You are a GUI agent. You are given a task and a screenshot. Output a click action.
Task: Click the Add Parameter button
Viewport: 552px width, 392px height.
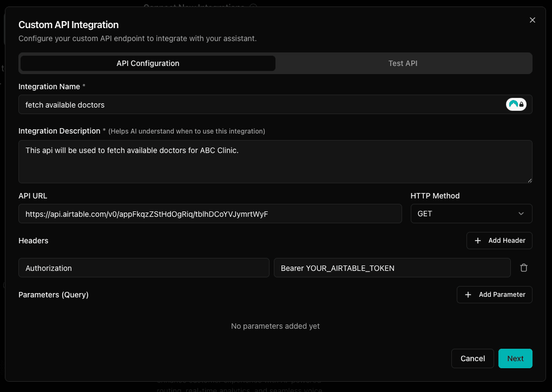tap(494, 294)
